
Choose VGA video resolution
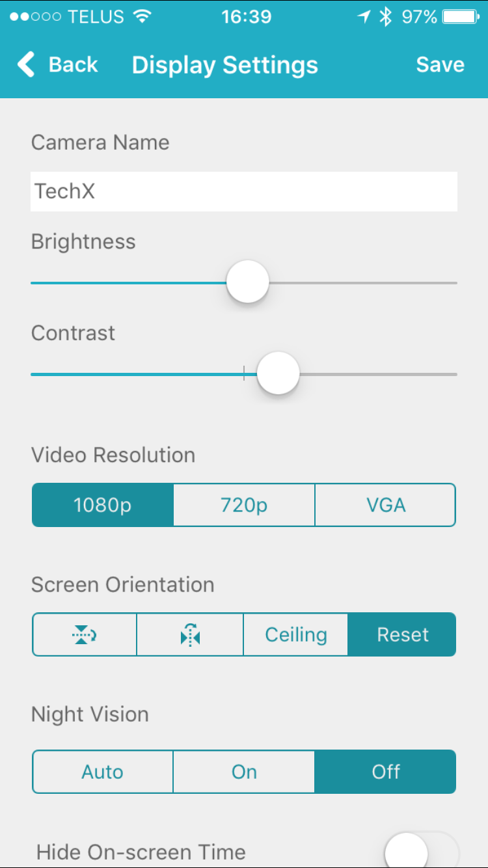[x=385, y=505]
